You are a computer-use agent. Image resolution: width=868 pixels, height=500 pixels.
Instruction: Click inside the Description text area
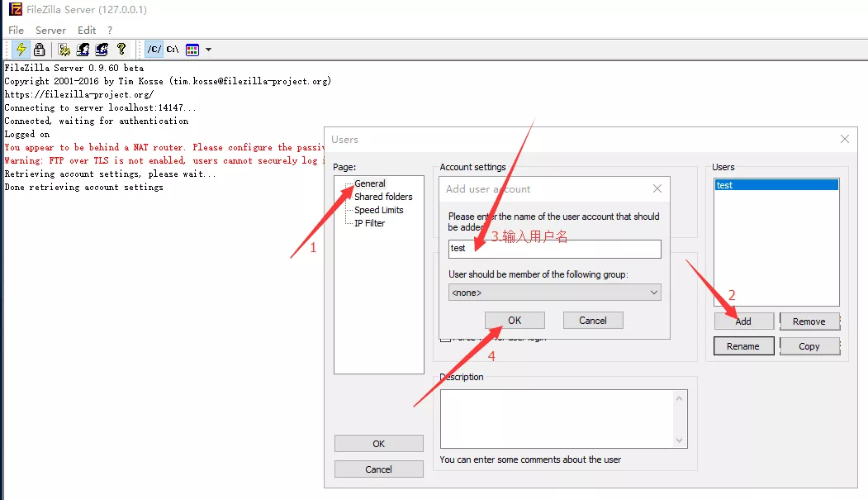click(x=557, y=419)
